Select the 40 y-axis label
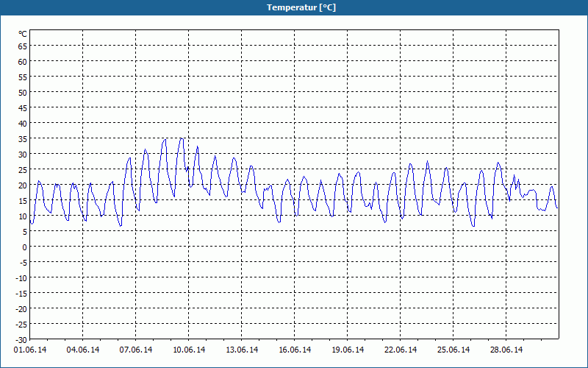 point(23,123)
